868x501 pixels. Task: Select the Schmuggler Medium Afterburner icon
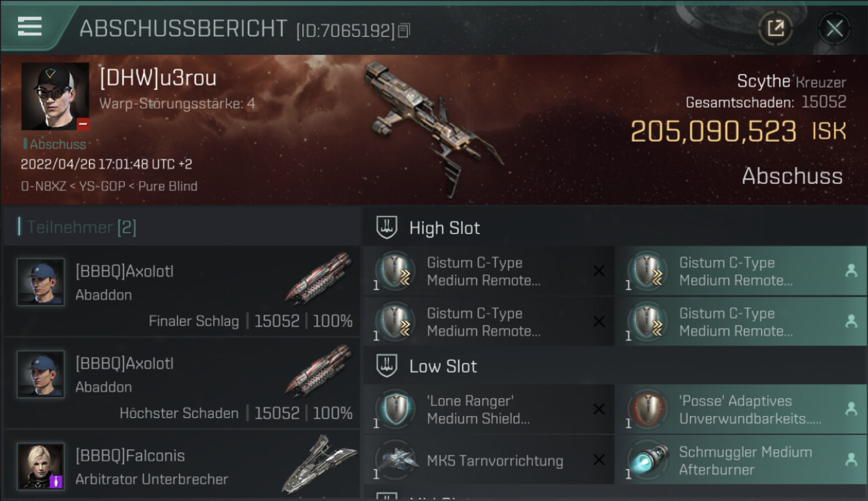(x=648, y=460)
